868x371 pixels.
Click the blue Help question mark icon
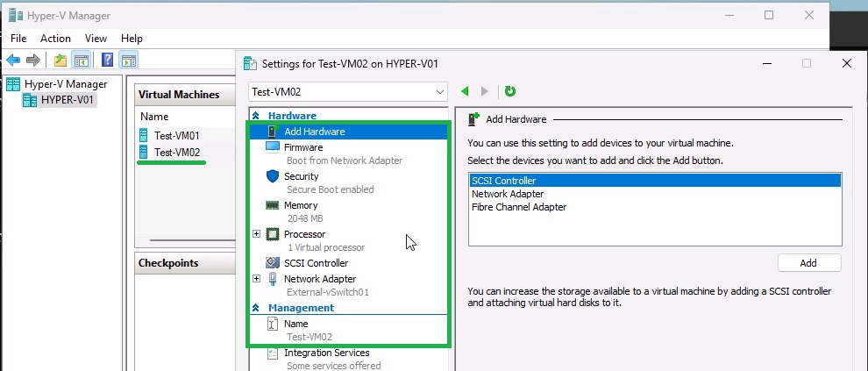107,60
